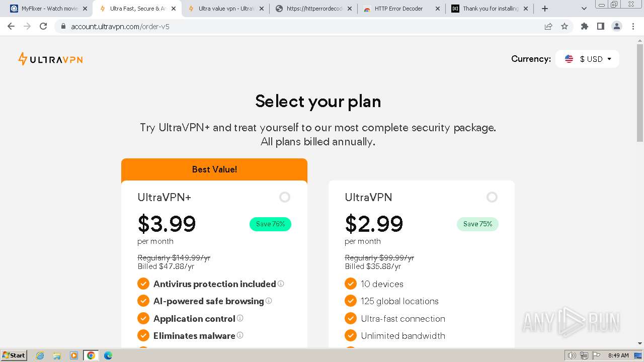Open the Chrome three-dot menu
The height and width of the screenshot is (362, 644).
click(633, 26)
